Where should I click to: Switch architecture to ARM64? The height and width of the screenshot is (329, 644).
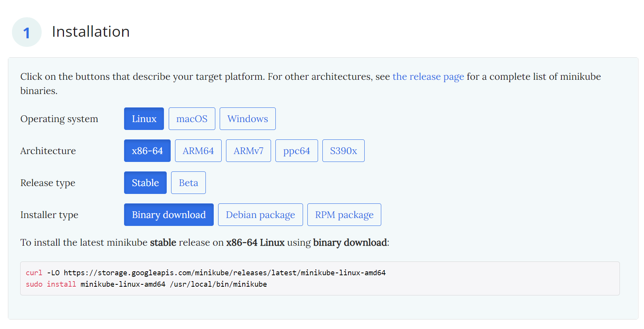(x=198, y=150)
